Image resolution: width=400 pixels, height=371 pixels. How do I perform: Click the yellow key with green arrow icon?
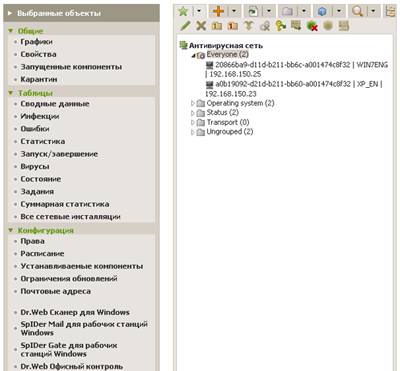pos(280,26)
